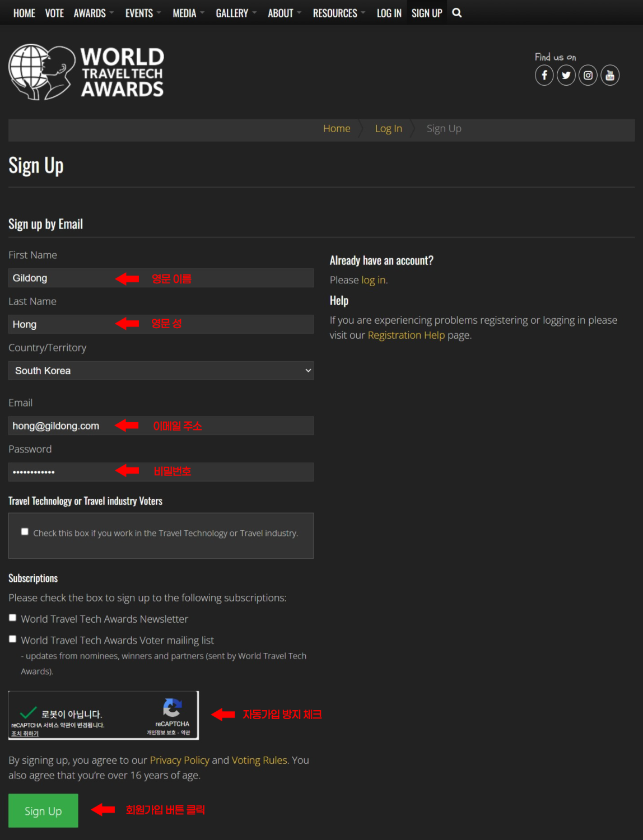Expand the Resources navigation menu
Viewport: 643px width, 840px height.
(338, 13)
